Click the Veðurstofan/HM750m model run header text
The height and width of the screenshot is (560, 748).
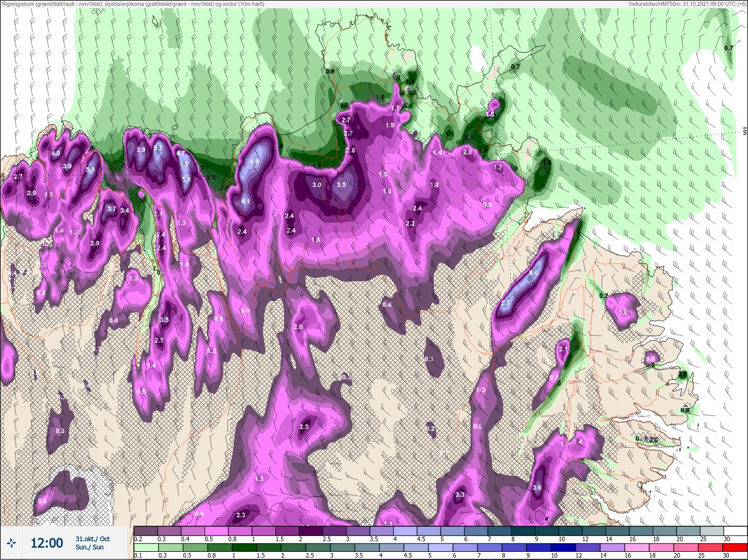pos(688,4)
